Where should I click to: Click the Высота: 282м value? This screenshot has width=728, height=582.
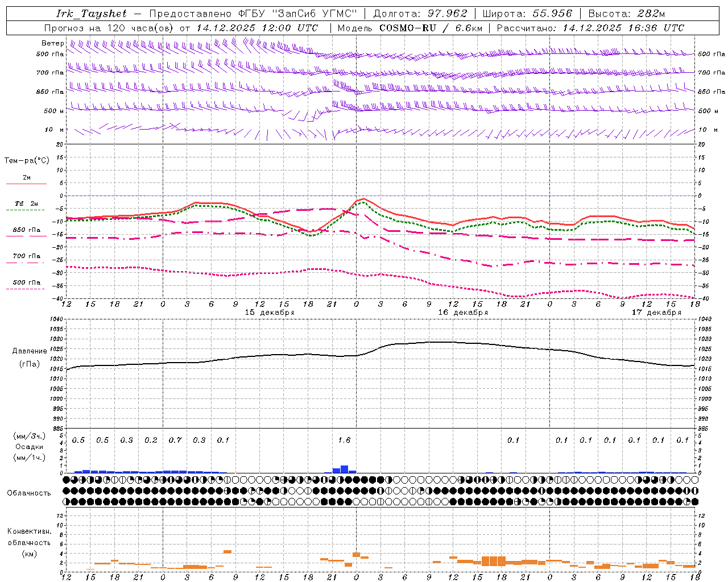[x=626, y=14]
